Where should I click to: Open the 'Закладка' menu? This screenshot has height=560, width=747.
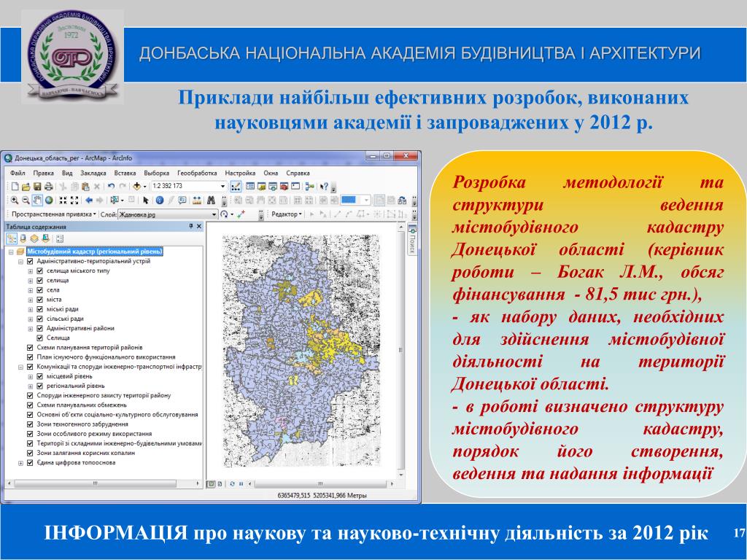click(93, 174)
